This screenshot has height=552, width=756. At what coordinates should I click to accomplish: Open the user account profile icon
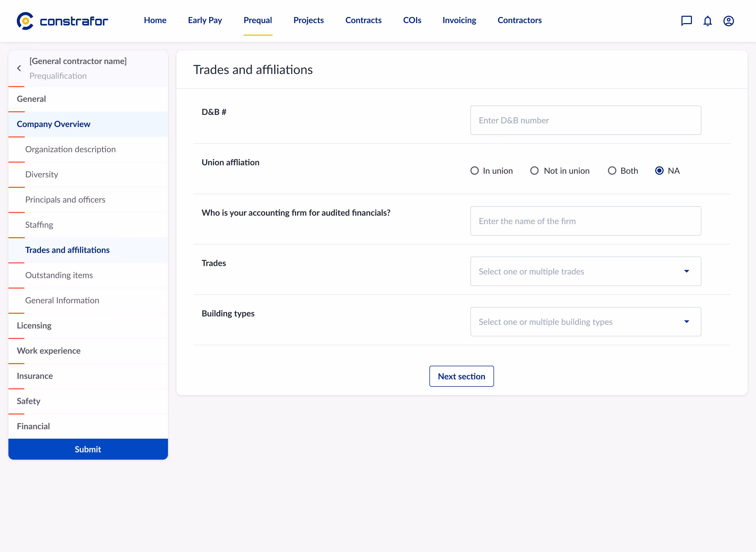tap(729, 21)
